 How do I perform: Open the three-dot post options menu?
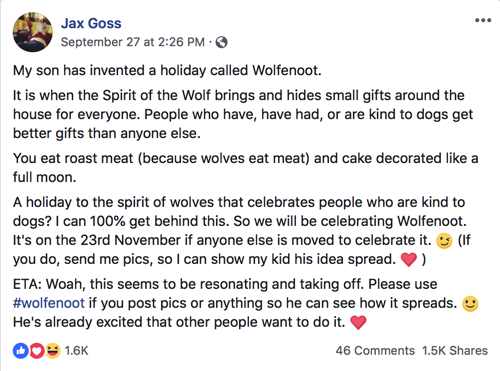coord(483,20)
